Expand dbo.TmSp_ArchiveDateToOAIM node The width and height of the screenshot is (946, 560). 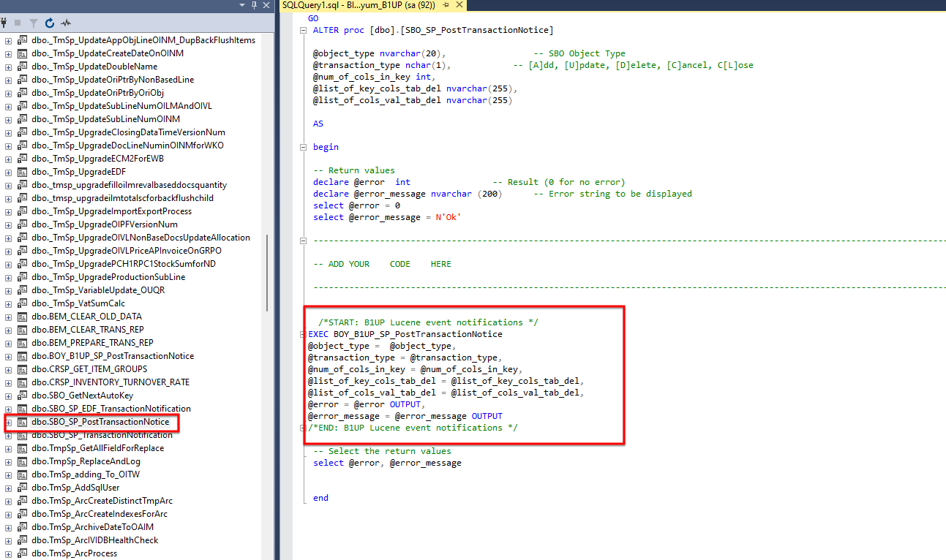[9, 527]
